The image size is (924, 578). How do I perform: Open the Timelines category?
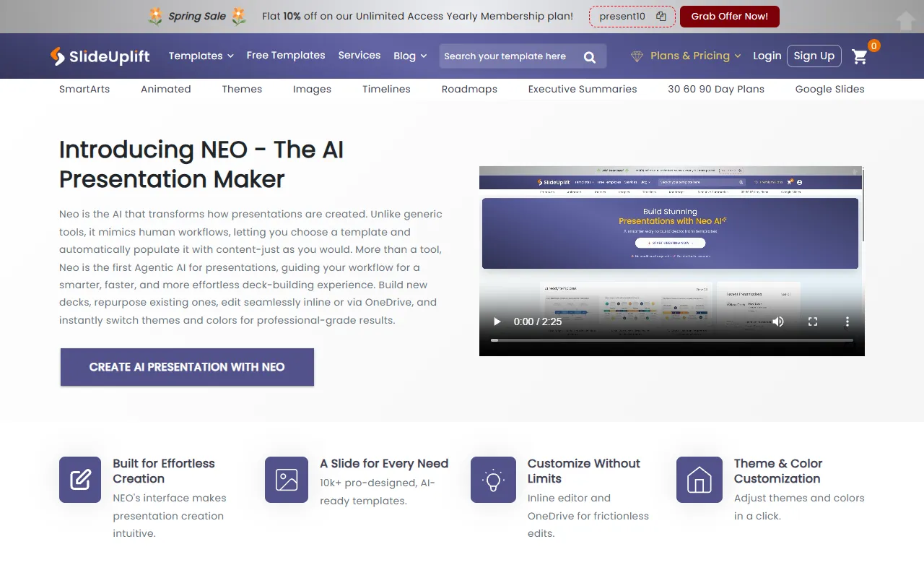point(386,89)
